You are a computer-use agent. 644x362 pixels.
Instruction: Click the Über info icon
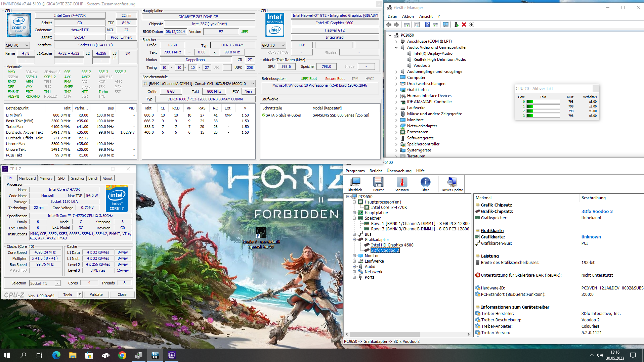point(425,184)
